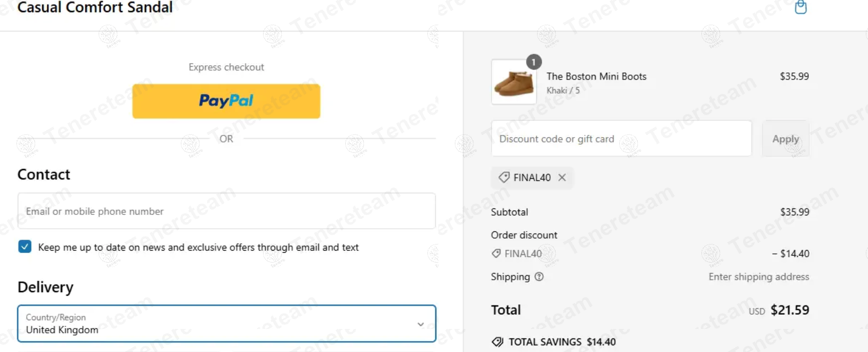This screenshot has height=352, width=868.
Task: Select the United Kingdom country field
Action: (x=227, y=323)
